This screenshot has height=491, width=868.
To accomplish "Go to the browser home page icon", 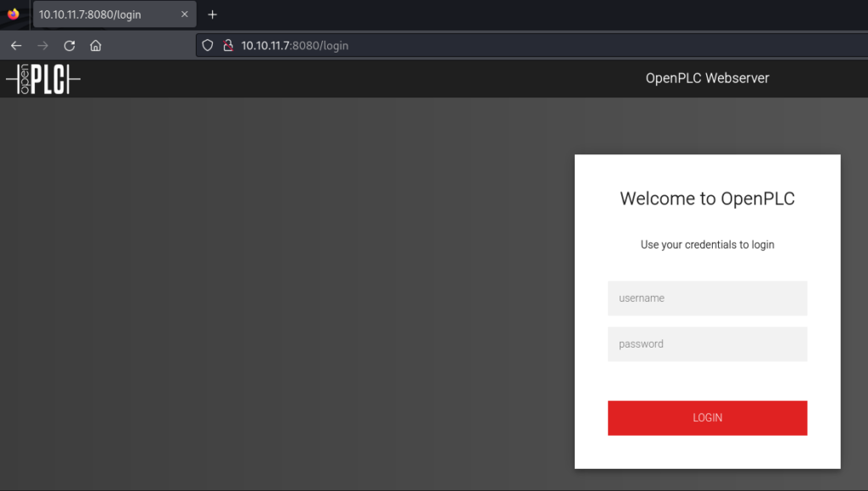I will (x=96, y=46).
